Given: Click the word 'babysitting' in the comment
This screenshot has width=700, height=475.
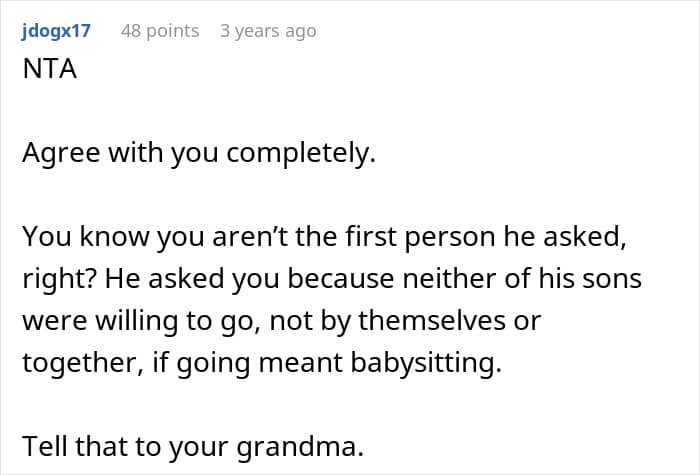Looking at the screenshot, I should [x=423, y=362].
